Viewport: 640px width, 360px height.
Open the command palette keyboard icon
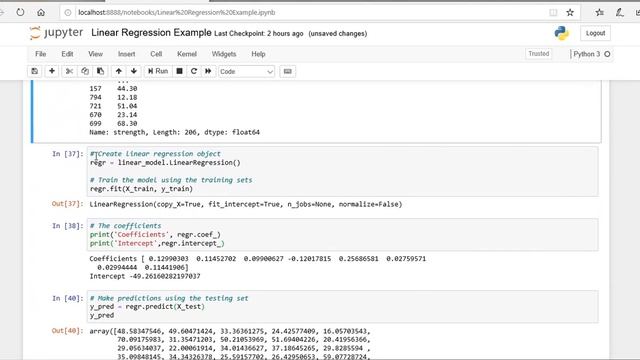tap(287, 71)
